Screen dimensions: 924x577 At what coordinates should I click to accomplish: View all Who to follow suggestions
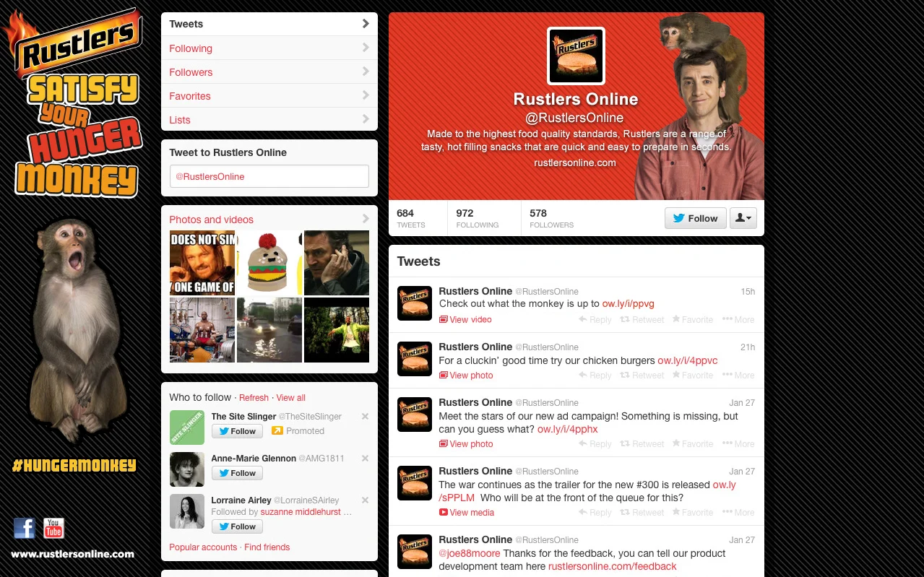coord(290,398)
